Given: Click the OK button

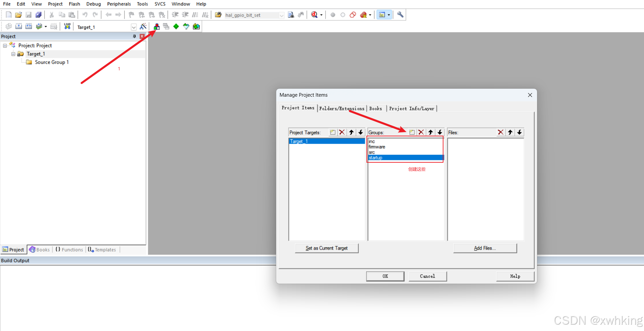Looking at the screenshot, I should (x=385, y=276).
